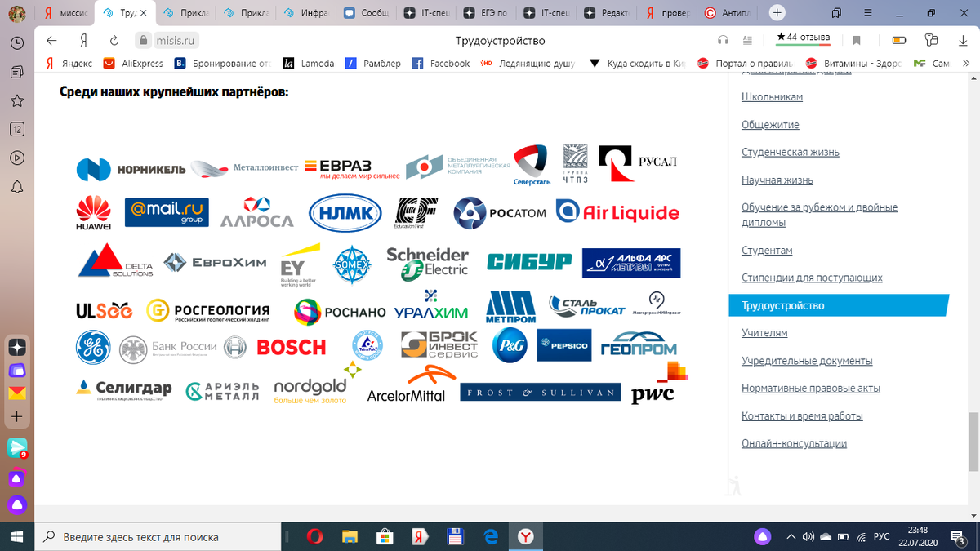The height and width of the screenshot is (551, 980).
Task: Open the messenger icon with badge 9
Action: (x=17, y=448)
